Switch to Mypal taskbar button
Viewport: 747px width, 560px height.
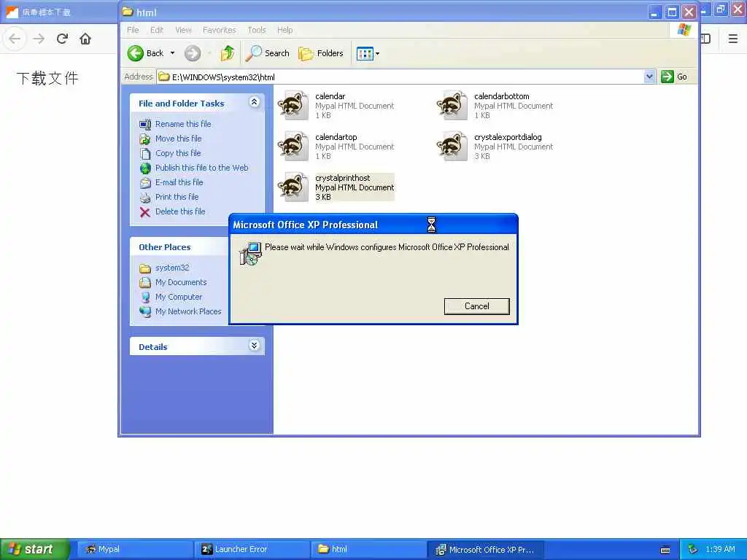click(x=134, y=550)
